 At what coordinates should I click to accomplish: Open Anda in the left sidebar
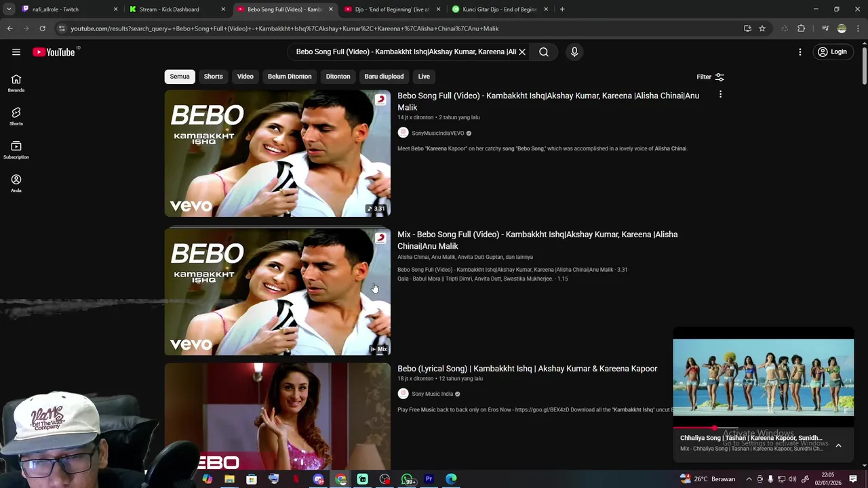pos(16,183)
